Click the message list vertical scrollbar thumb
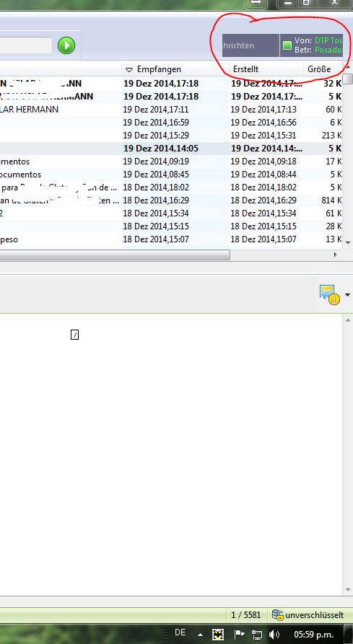 348,79
